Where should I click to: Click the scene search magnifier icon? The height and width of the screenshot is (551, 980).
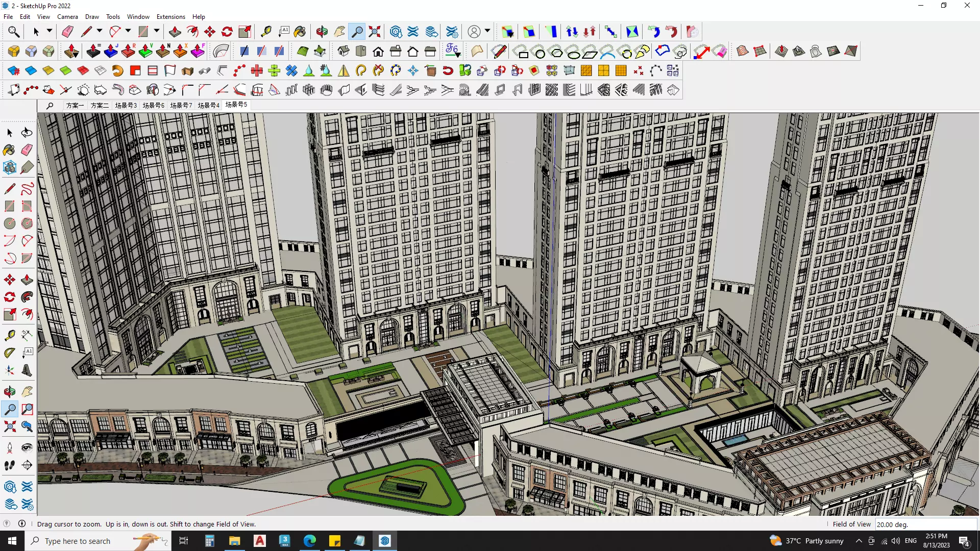(x=50, y=106)
